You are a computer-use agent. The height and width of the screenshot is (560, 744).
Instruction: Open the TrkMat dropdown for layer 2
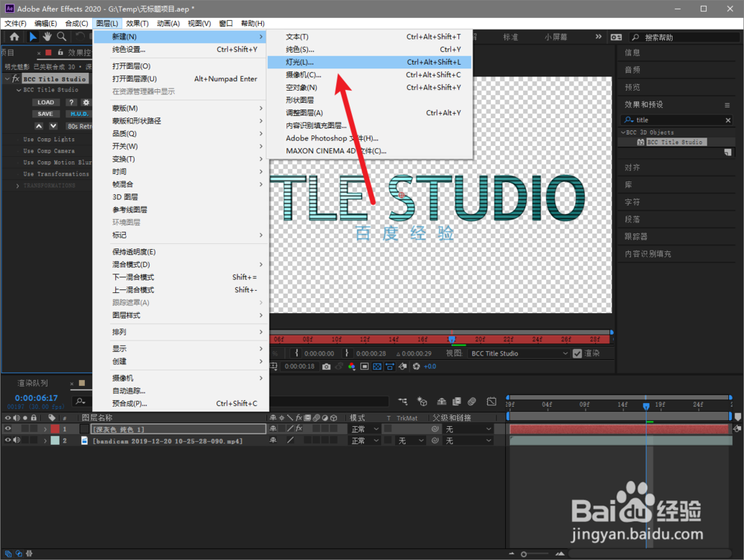pyautogui.click(x=411, y=440)
